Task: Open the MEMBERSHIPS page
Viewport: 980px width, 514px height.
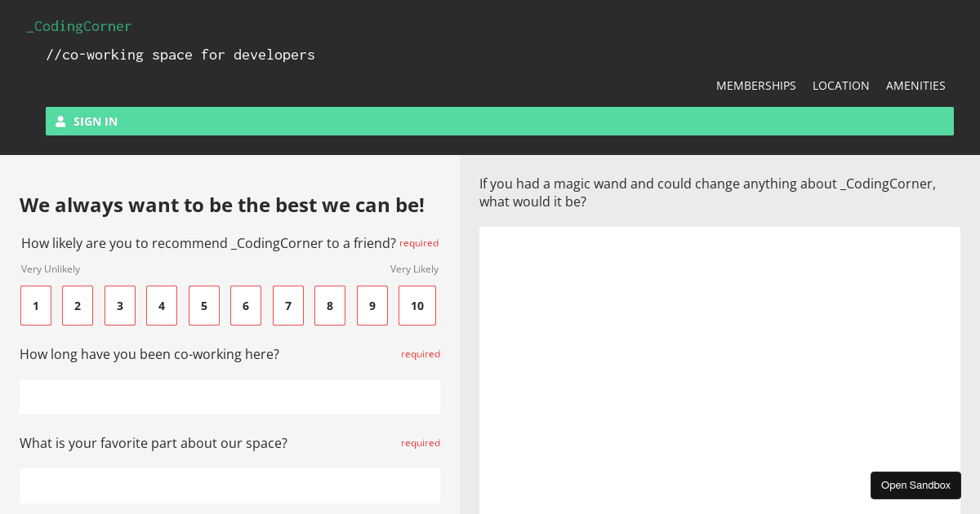Action: click(755, 85)
